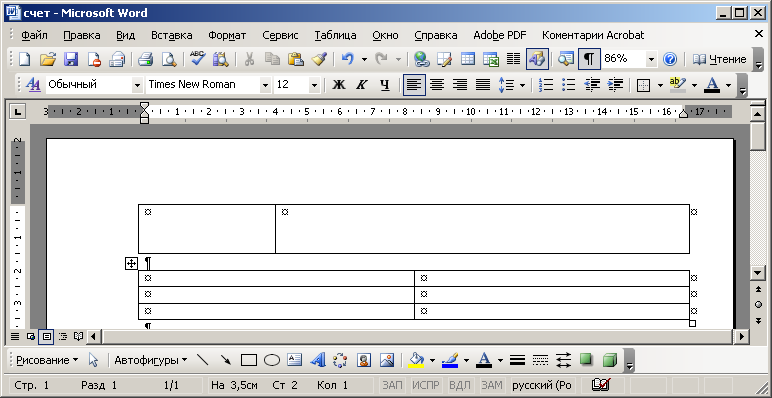Click the ЗАМ overtype indicator
Image resolution: width=772 pixels, height=398 pixels.
[491, 386]
